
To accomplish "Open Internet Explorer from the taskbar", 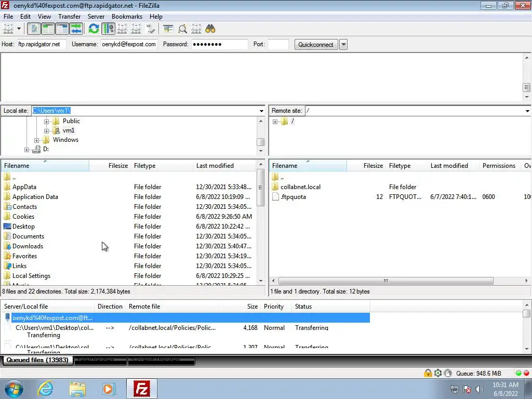I will pyautogui.click(x=46, y=389).
